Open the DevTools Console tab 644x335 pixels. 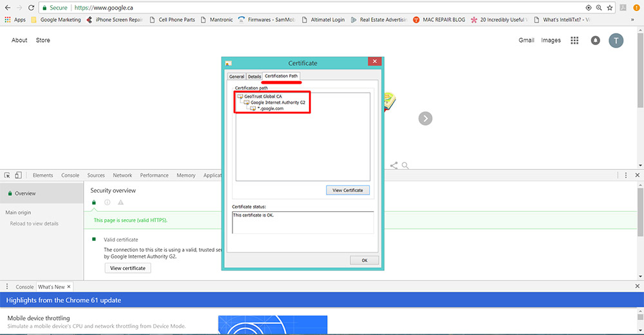70,175
